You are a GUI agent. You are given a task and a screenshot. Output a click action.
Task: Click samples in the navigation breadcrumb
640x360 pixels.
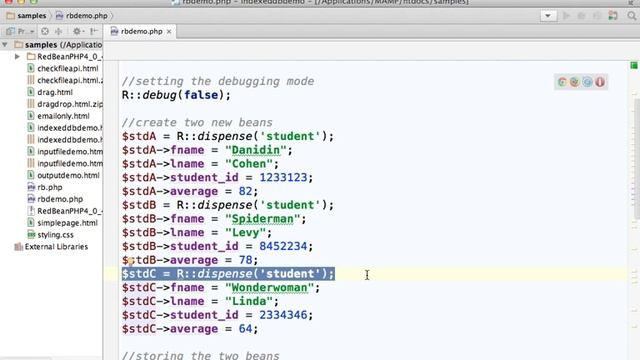tap(27, 16)
